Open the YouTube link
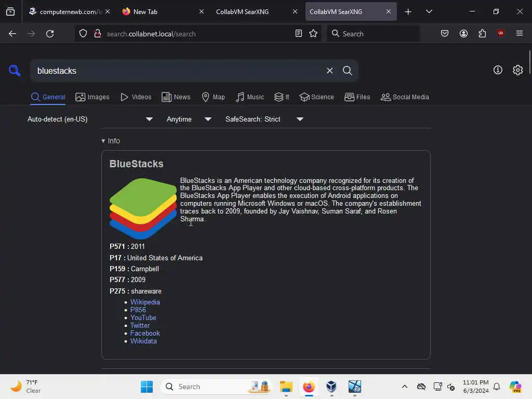 pos(143,317)
